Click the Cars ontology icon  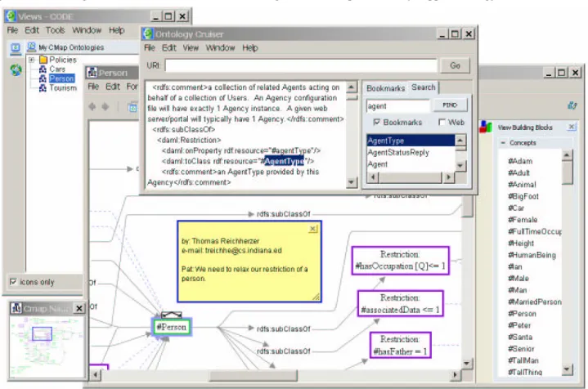tap(43, 69)
